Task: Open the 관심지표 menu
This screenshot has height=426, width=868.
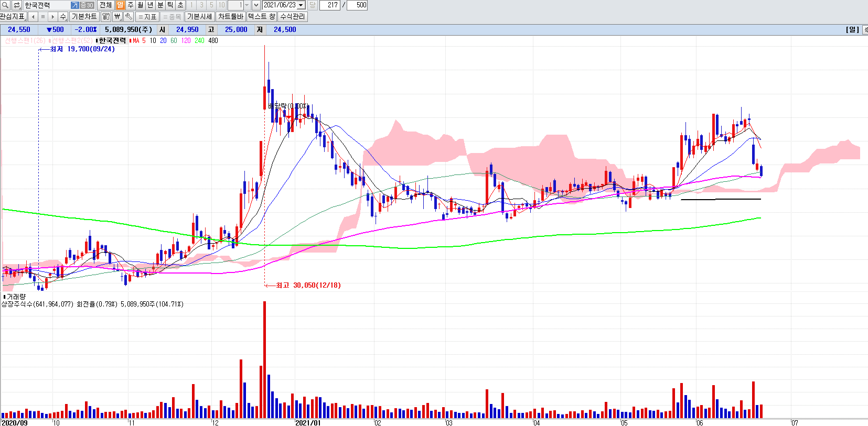Action: tap(13, 17)
